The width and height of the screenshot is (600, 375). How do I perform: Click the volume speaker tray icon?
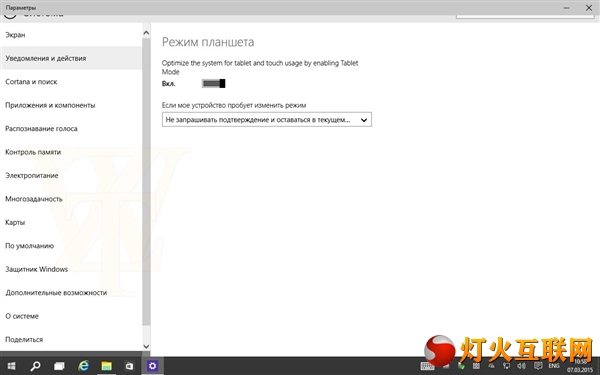coord(521,366)
